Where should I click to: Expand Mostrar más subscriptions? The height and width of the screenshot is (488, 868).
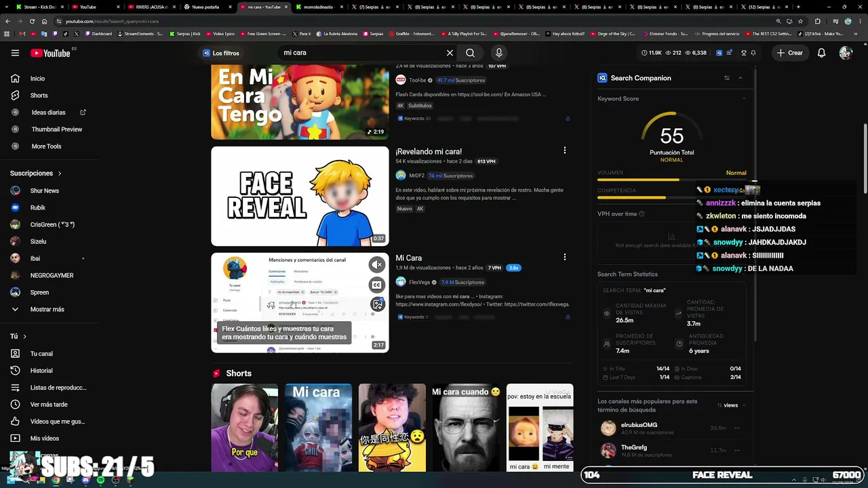tap(49, 310)
